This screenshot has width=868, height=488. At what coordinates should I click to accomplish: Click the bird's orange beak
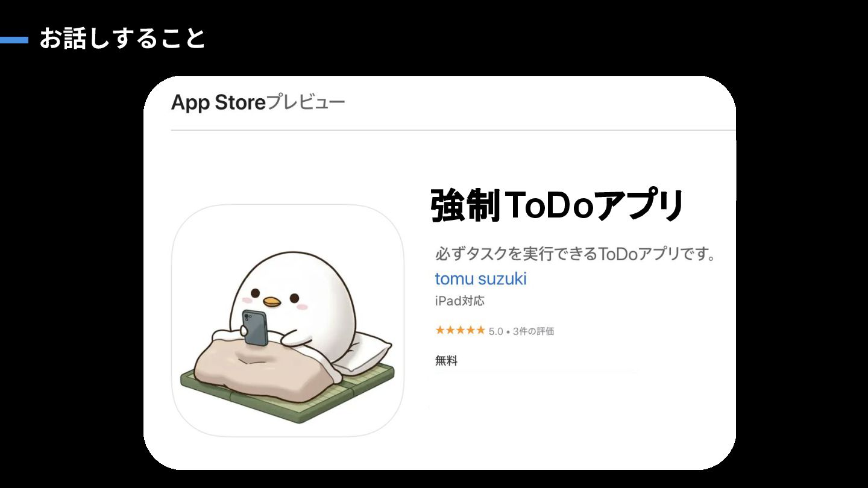point(272,302)
